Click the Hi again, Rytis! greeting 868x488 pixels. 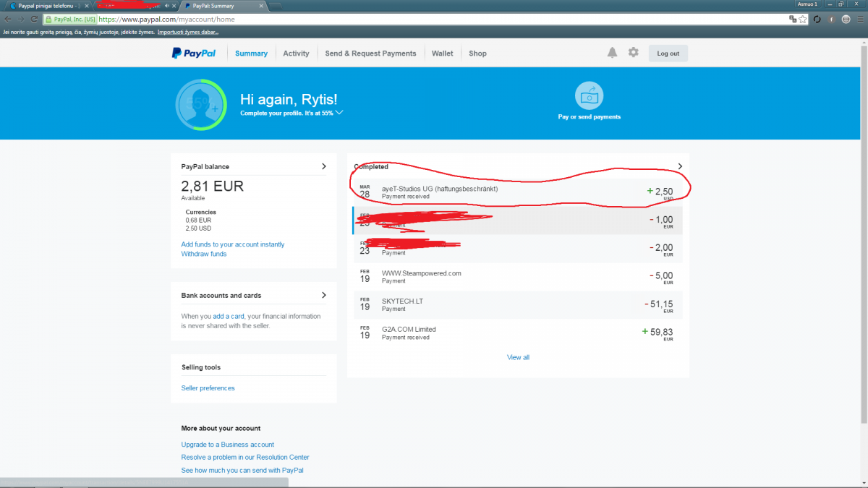pyautogui.click(x=289, y=100)
